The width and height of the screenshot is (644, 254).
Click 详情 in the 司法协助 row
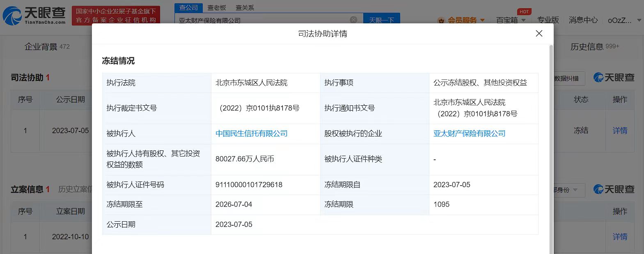pyautogui.click(x=620, y=131)
